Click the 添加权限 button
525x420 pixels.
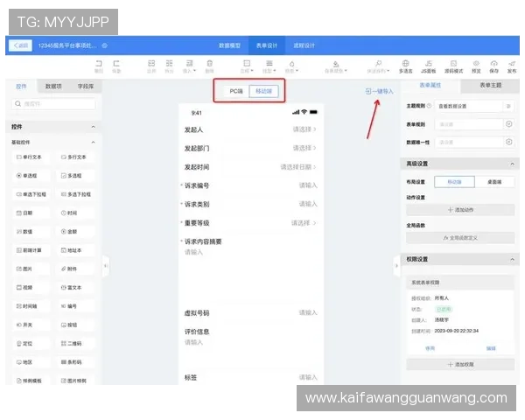(x=460, y=364)
